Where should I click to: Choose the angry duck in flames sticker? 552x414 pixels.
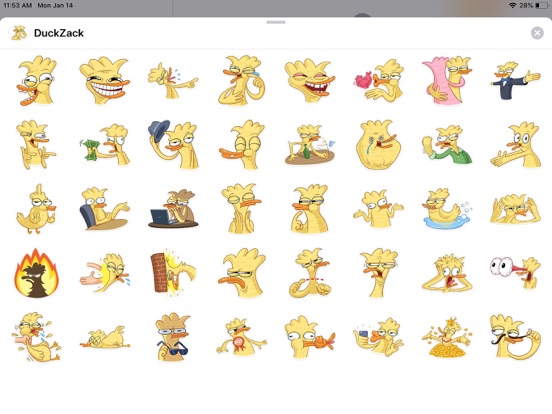tap(36, 273)
